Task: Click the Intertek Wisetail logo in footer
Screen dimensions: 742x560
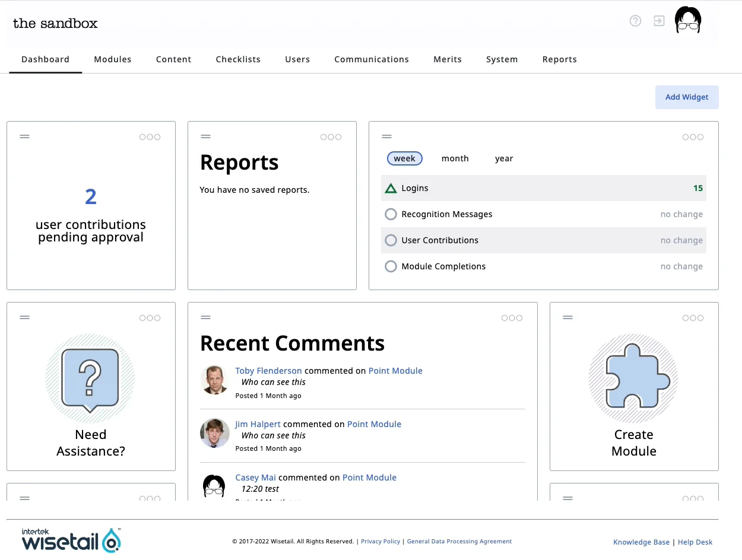Action: 71,540
